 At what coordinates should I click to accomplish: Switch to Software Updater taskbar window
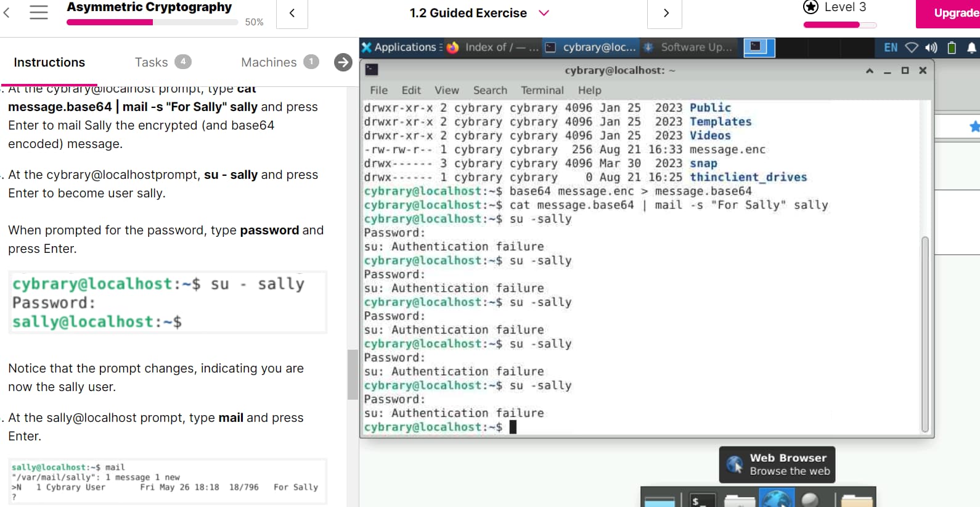[689, 47]
